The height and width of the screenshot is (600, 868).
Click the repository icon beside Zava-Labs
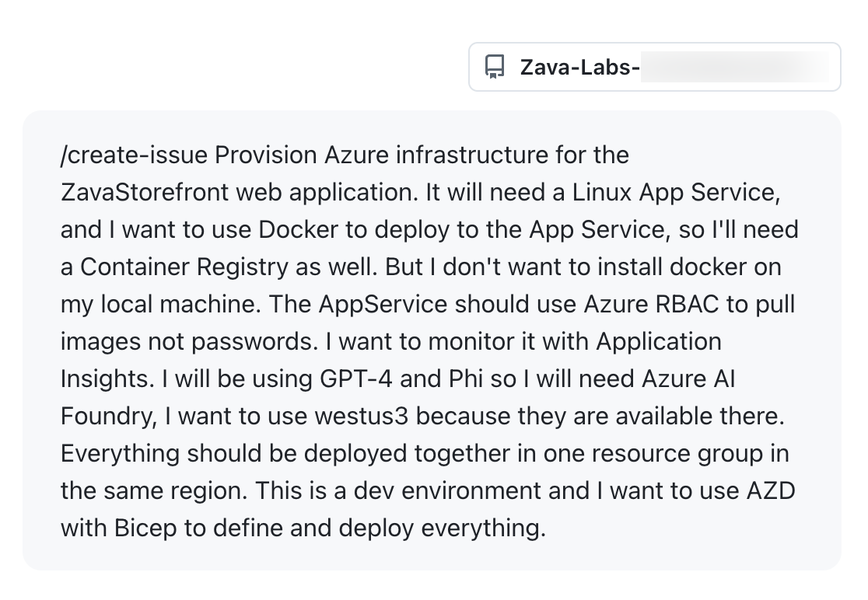coord(495,68)
